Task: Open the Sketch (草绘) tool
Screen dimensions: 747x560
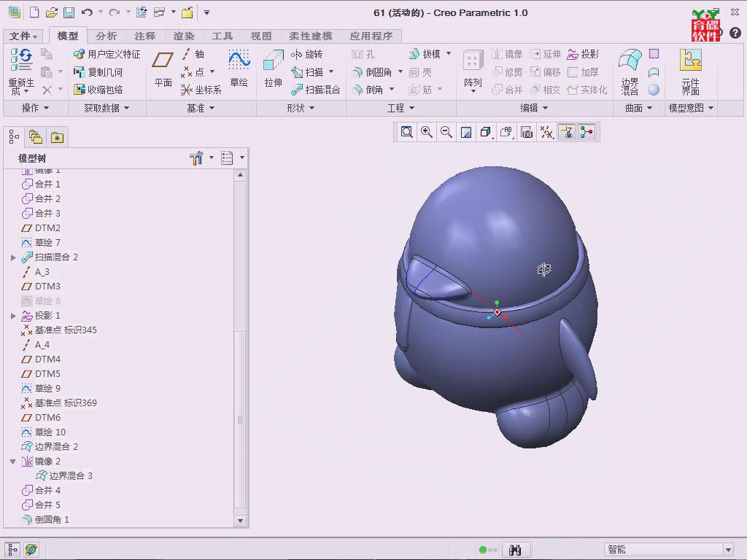Action: (x=239, y=69)
